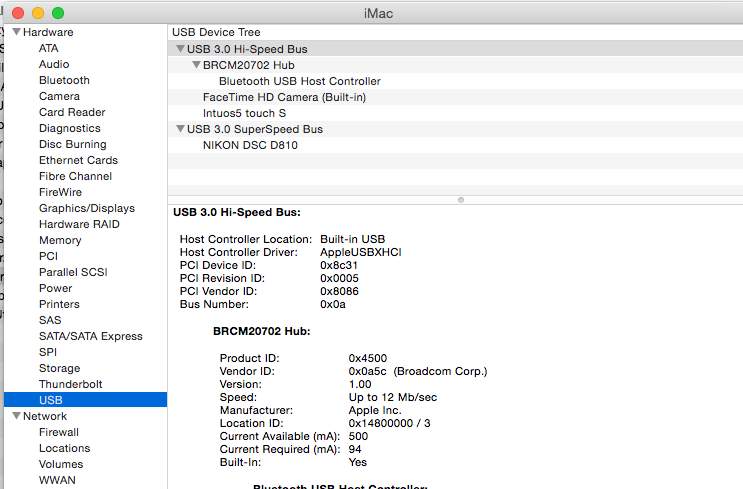Collapse the Hardware section triangle
Image resolution: width=743 pixels, height=489 pixels.
(16, 32)
